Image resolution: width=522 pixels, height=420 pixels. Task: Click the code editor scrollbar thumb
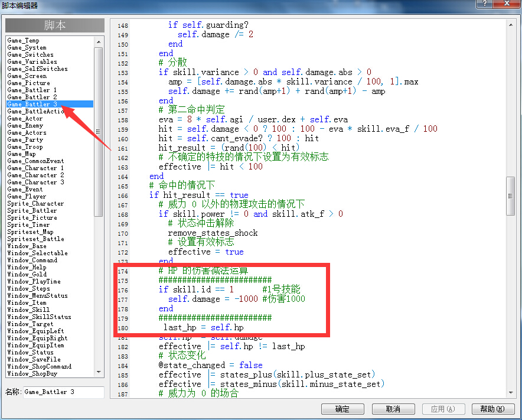pyautogui.click(x=510, y=196)
